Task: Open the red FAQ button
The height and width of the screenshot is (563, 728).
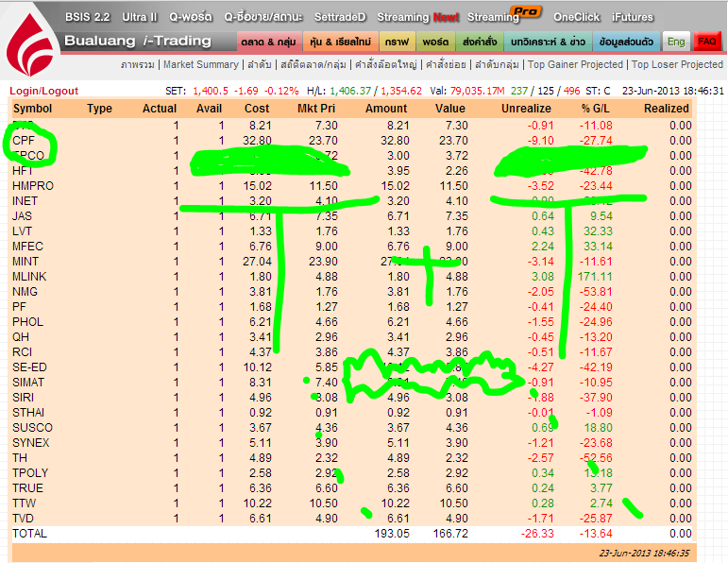Action: pyautogui.click(x=706, y=42)
